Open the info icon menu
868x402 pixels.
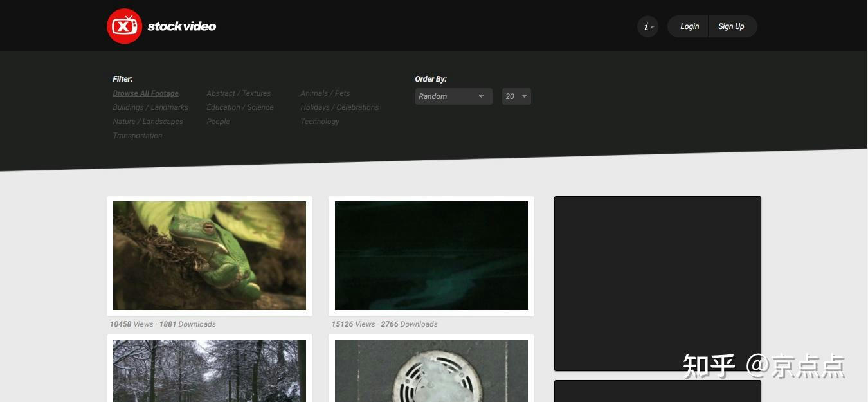pos(647,26)
